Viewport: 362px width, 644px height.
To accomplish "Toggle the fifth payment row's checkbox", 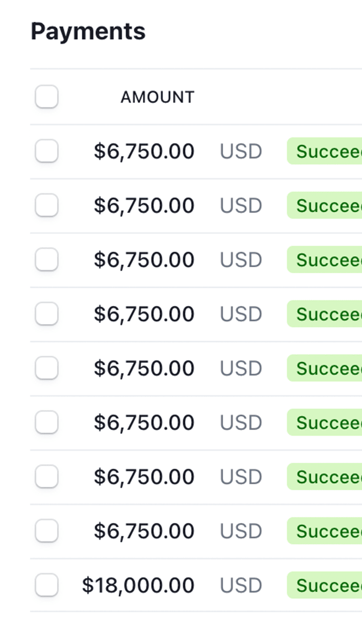I will tap(47, 368).
